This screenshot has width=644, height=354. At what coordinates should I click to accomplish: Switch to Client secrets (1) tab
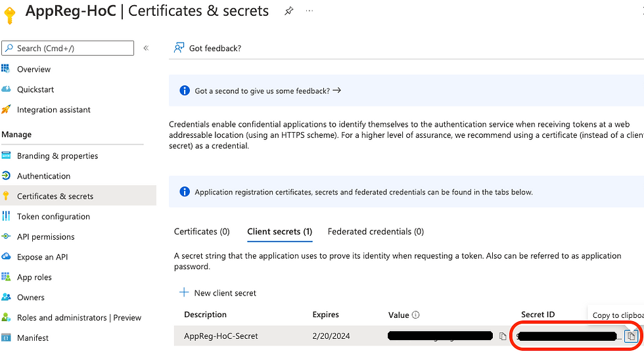point(280,232)
